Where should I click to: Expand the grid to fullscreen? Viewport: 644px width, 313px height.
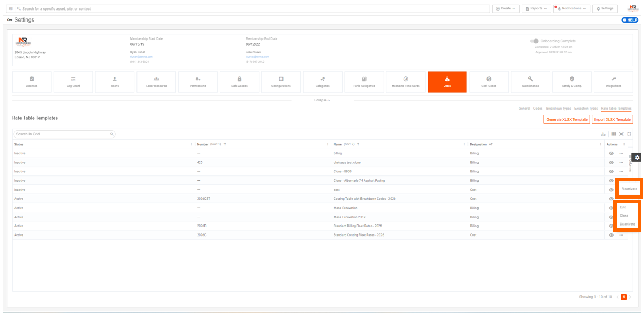pos(629,134)
